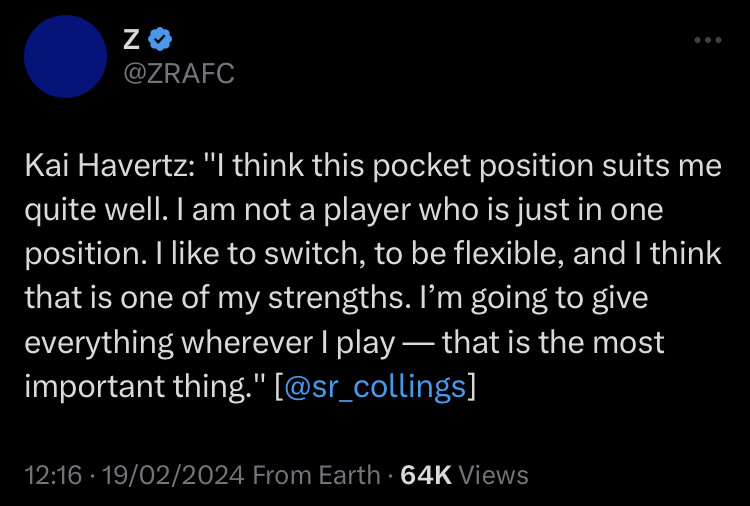The image size is (750, 506).
Task: Open the more options three-dot menu
Action: click(x=707, y=40)
